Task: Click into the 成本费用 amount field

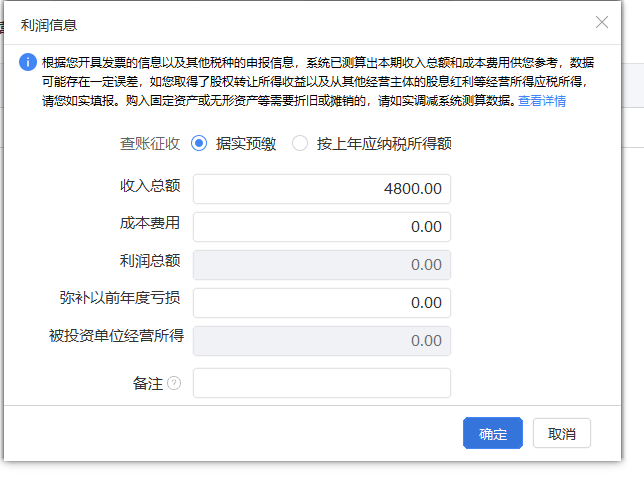Action: pyautogui.click(x=321, y=227)
